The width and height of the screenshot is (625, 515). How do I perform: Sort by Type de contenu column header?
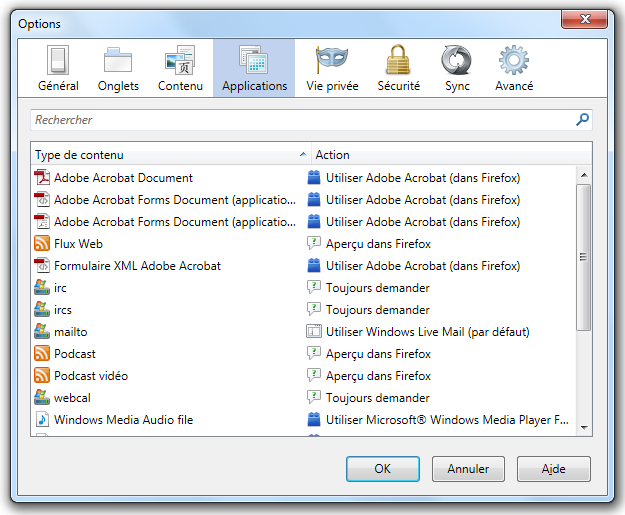[171, 155]
